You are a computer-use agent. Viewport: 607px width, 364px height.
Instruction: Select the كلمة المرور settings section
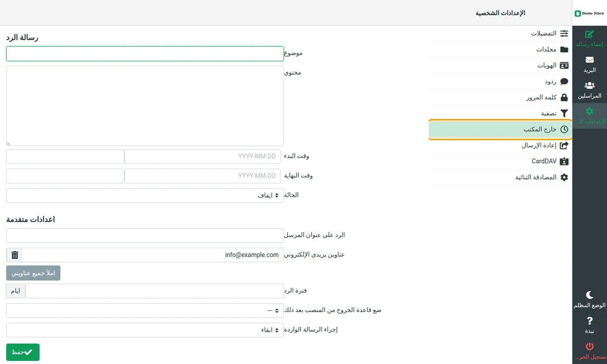click(x=500, y=98)
